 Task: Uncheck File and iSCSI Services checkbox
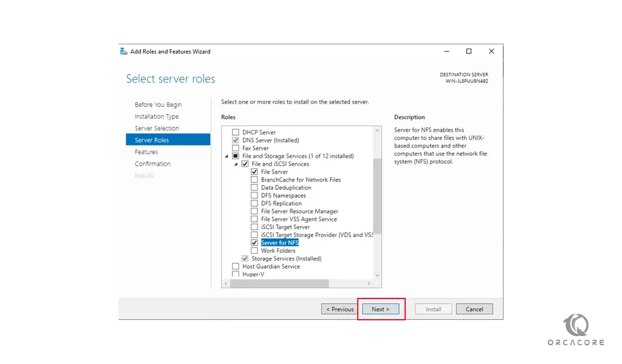[245, 164]
